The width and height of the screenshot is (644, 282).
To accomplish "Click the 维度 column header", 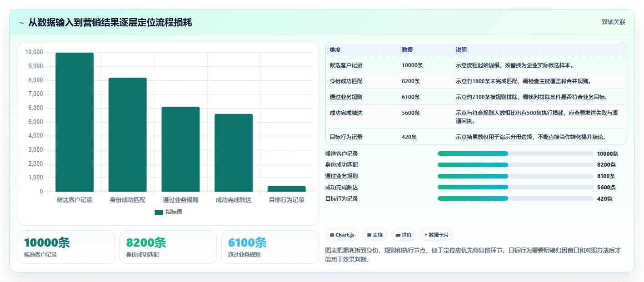I will click(x=335, y=50).
